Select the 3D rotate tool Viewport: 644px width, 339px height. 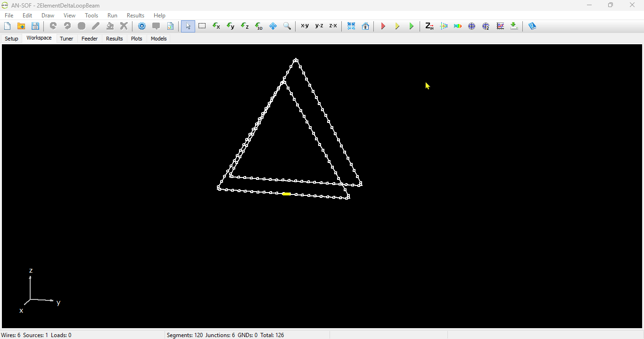(x=259, y=26)
